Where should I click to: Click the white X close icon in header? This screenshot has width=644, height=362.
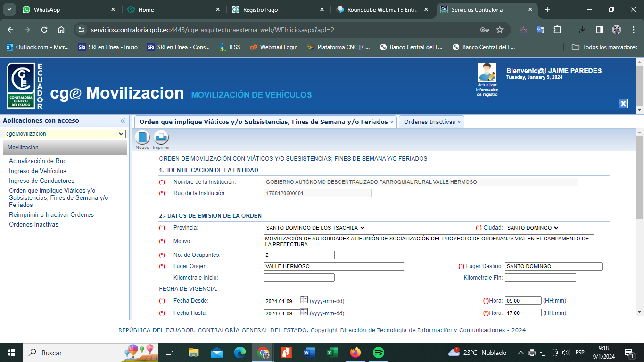(623, 104)
